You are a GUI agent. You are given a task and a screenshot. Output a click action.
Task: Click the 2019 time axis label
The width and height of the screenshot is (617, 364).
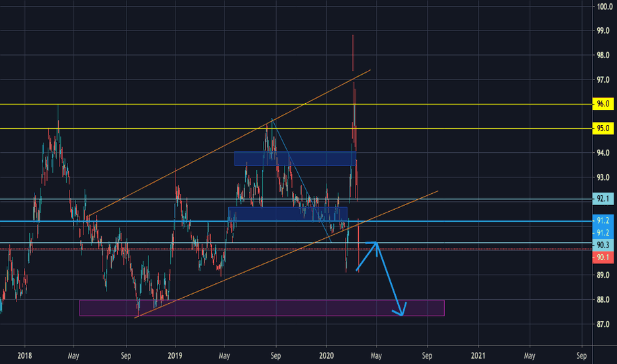tap(175, 356)
